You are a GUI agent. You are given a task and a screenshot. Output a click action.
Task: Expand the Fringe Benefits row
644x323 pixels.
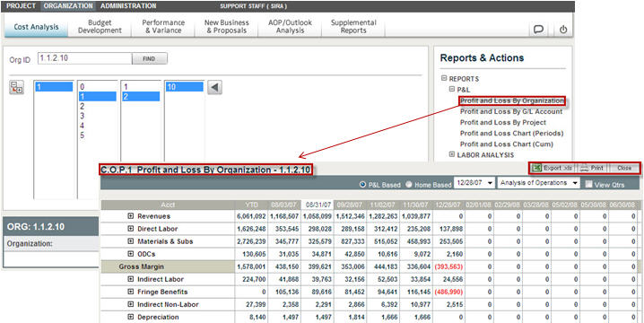click(131, 292)
